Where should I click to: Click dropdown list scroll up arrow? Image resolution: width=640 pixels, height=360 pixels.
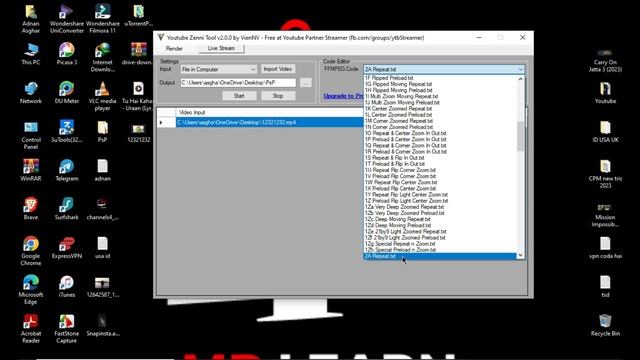point(520,79)
